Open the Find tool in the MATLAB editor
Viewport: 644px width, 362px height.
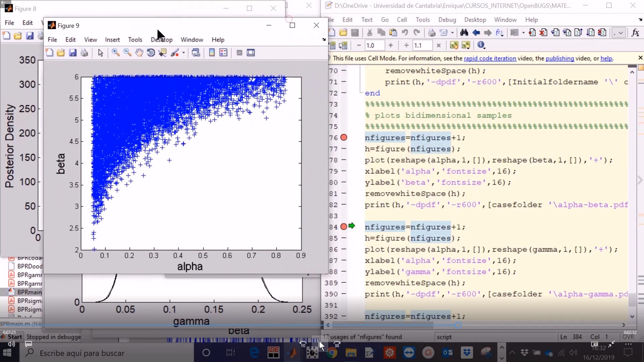pyautogui.click(x=464, y=33)
